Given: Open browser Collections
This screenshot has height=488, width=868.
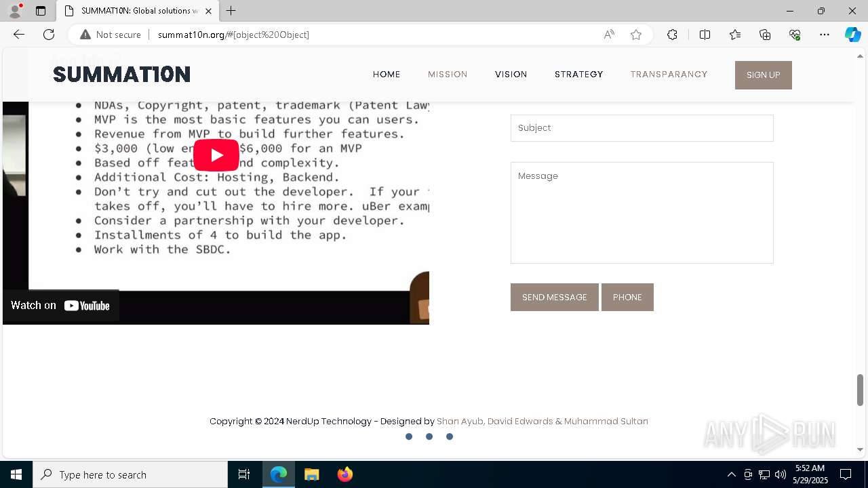Looking at the screenshot, I should [765, 35].
